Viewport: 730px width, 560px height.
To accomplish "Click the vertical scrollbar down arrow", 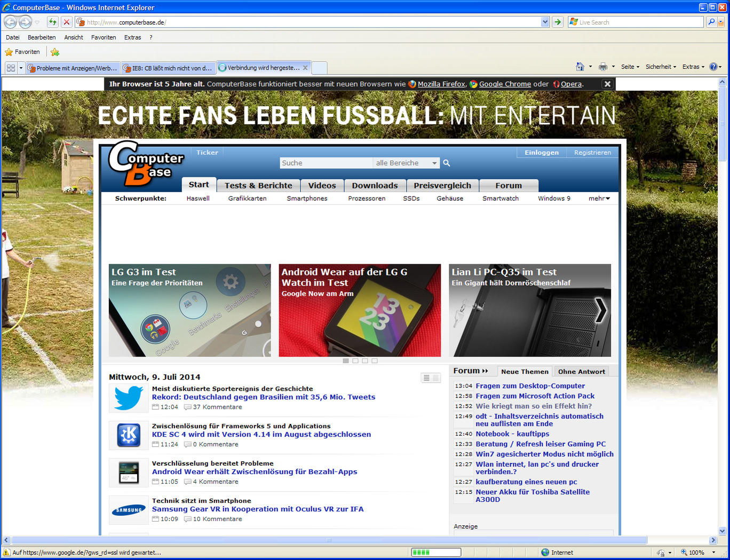I will 723,531.
